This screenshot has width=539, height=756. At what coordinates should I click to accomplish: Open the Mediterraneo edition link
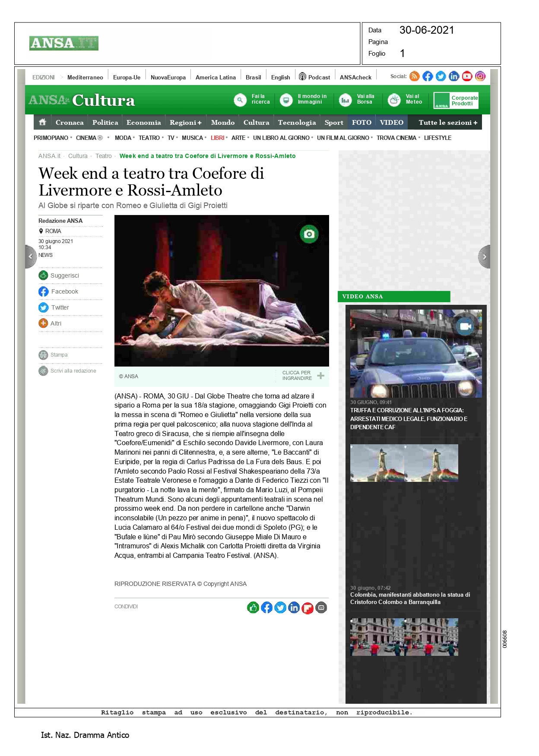[85, 77]
